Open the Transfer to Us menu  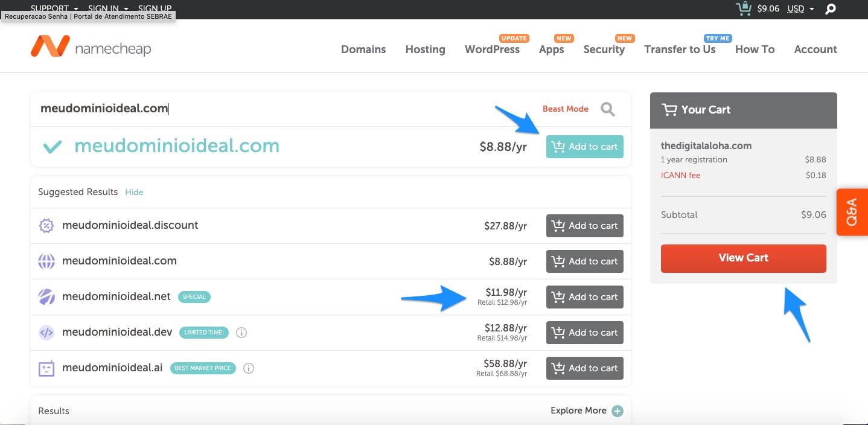[680, 50]
